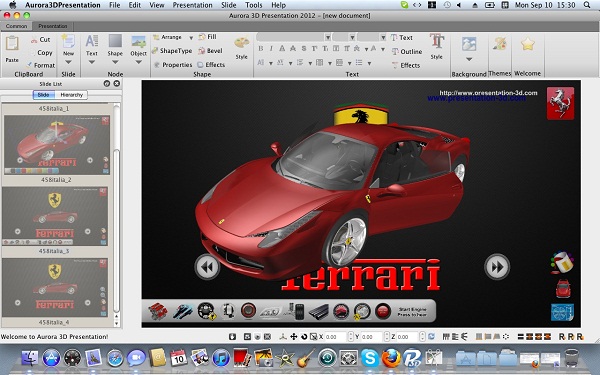The width and height of the screenshot is (600, 375).
Task: Toggle bold text formatting
Action: (x=261, y=49)
